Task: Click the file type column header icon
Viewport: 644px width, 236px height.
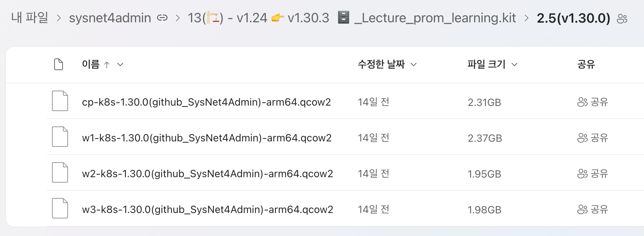Action: tap(59, 64)
